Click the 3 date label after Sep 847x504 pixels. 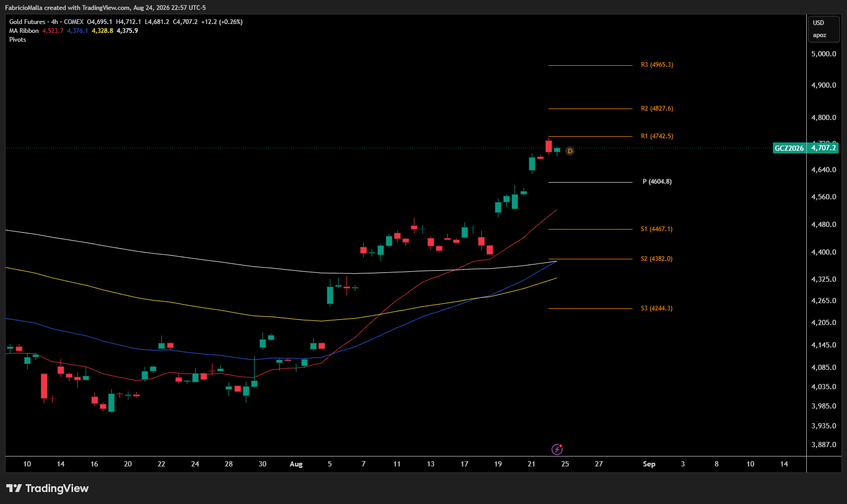coord(683,464)
